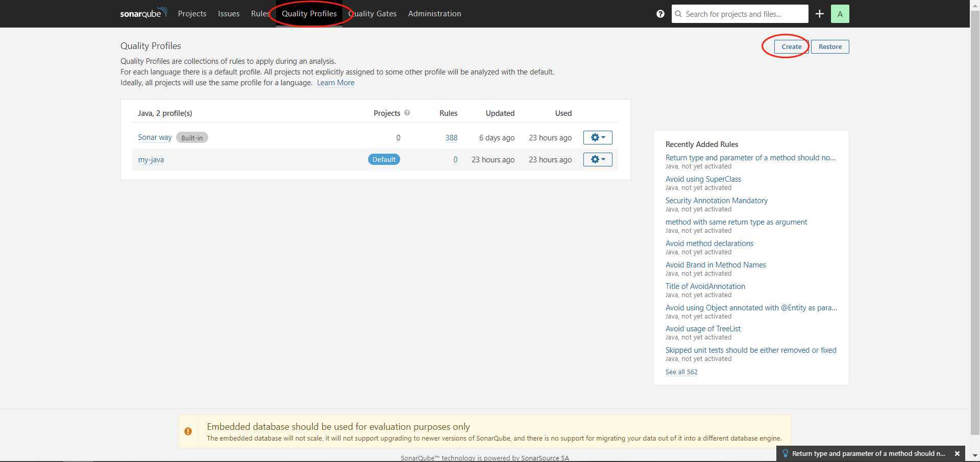Click the notification text Return type and parameter
This screenshot has height=462, width=980.
(868, 453)
